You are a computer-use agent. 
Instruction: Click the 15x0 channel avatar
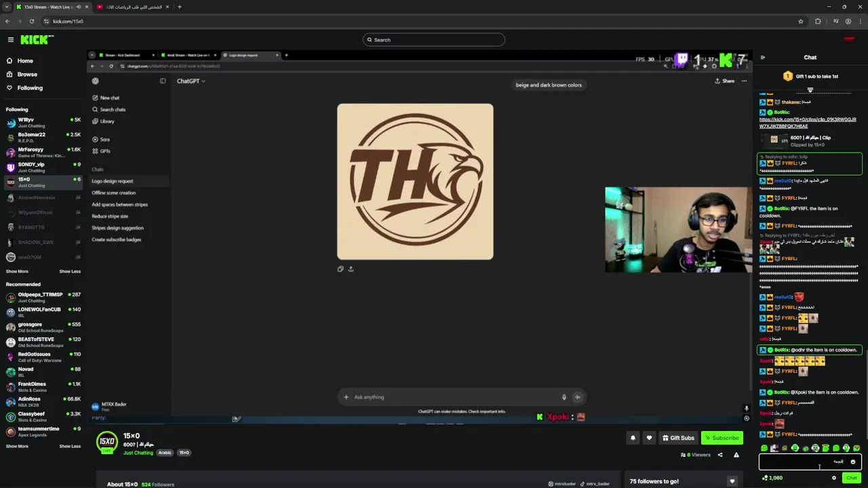click(106, 442)
